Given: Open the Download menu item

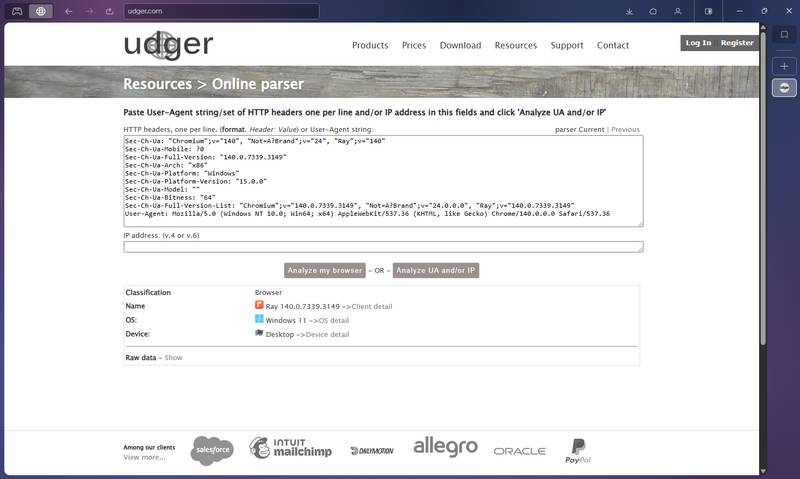Looking at the screenshot, I should tap(460, 46).
